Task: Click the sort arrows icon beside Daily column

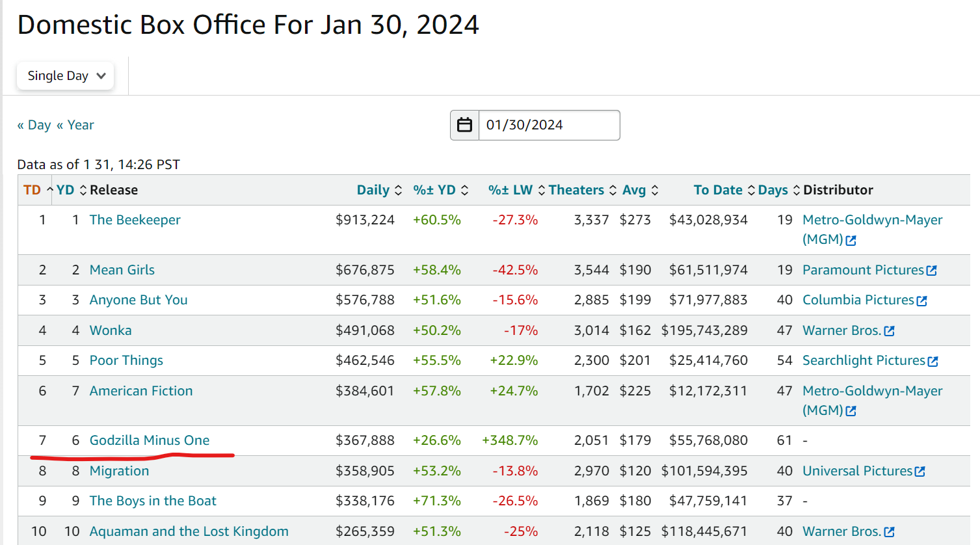Action: click(399, 191)
